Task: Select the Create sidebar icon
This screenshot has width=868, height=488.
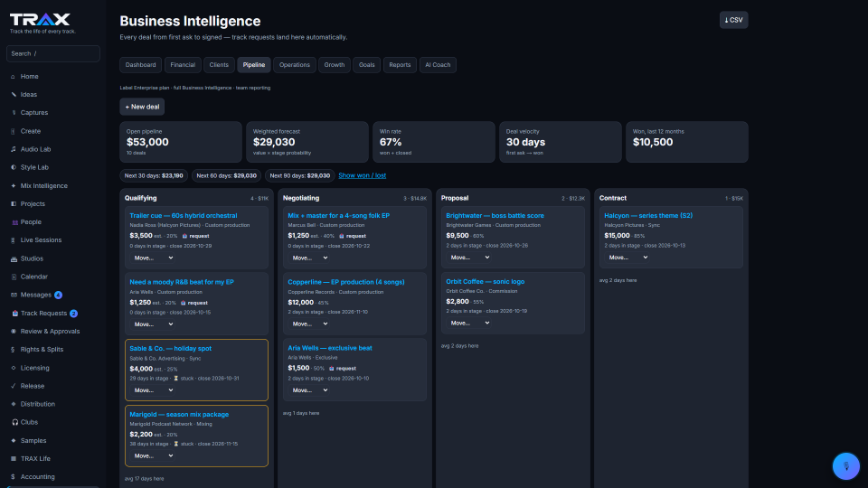Action: click(14, 131)
